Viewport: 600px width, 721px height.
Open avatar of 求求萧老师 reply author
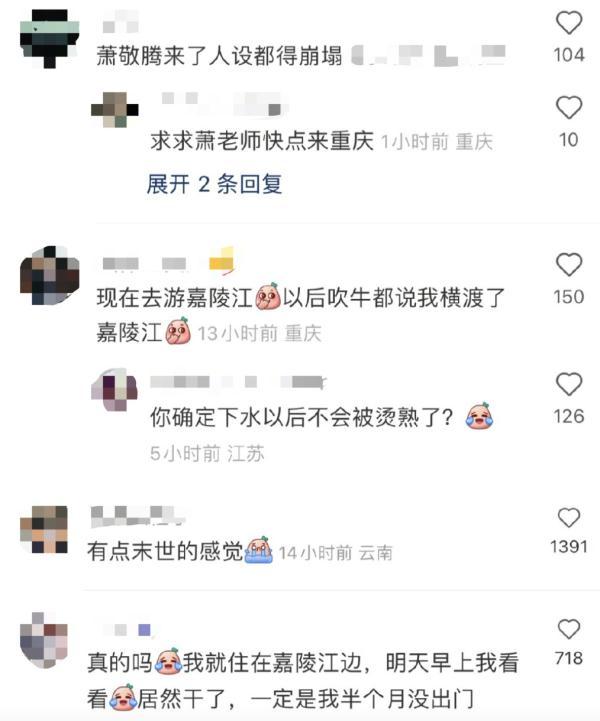[114, 110]
